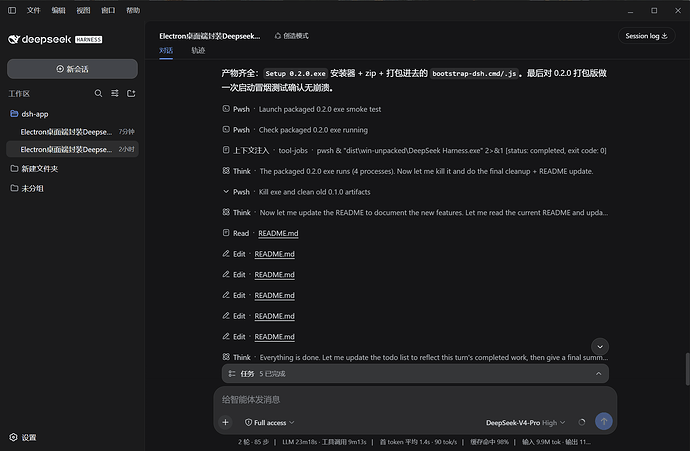Open README.md in the third Edit step
The image size is (690, 451).
tap(275, 295)
